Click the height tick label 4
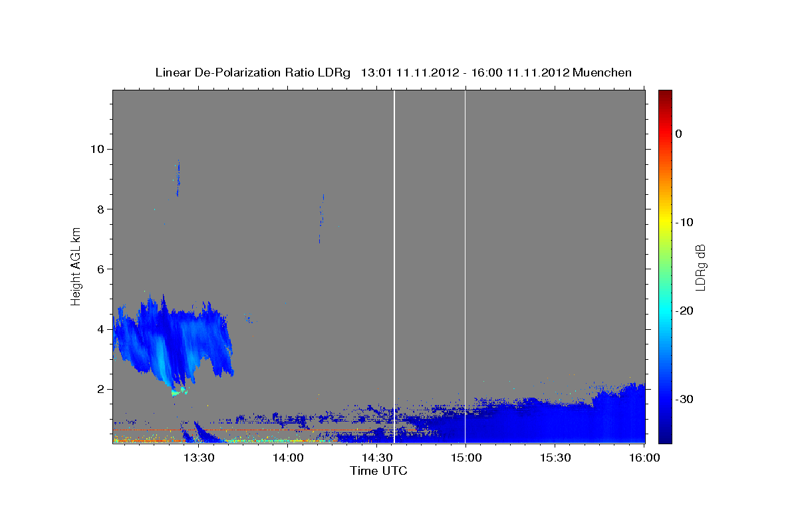 click(100, 329)
